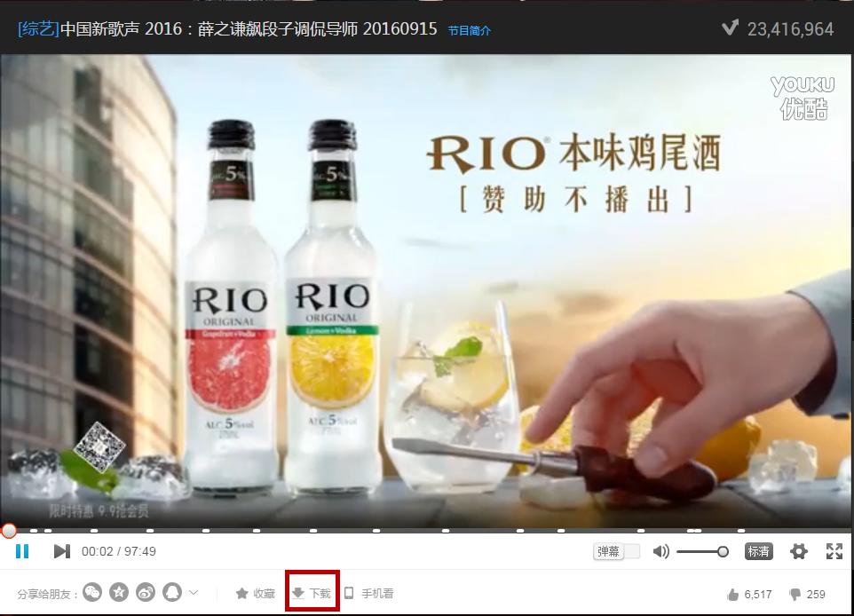Share the video to Weibo

144,592
